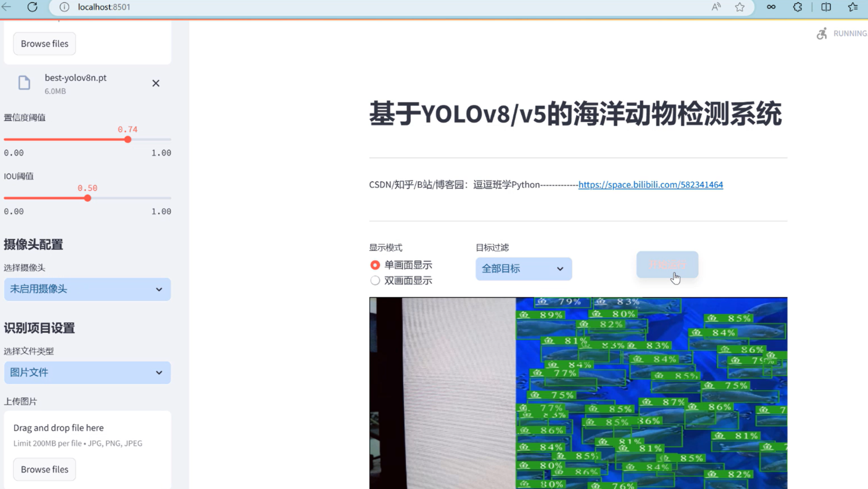Screen dimensions: 868x489
Task: Click the document icon beside best-yolov8n.pt
Action: [24, 83]
